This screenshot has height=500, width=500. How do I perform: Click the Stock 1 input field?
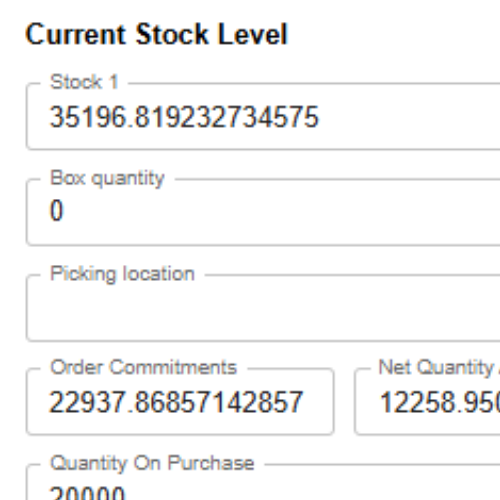click(263, 117)
